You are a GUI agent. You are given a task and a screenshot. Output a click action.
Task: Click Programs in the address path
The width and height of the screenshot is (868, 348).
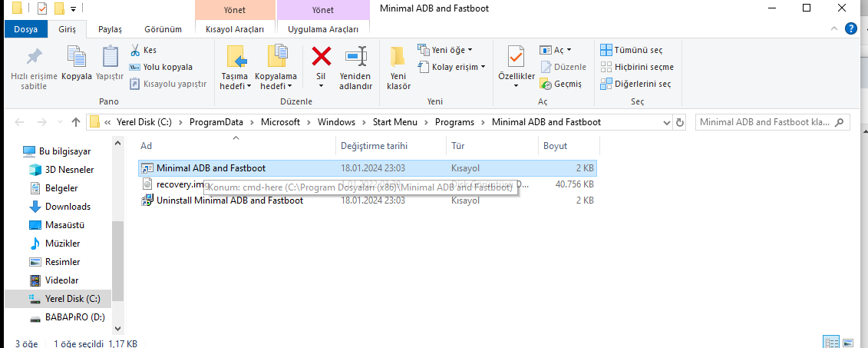tap(454, 122)
